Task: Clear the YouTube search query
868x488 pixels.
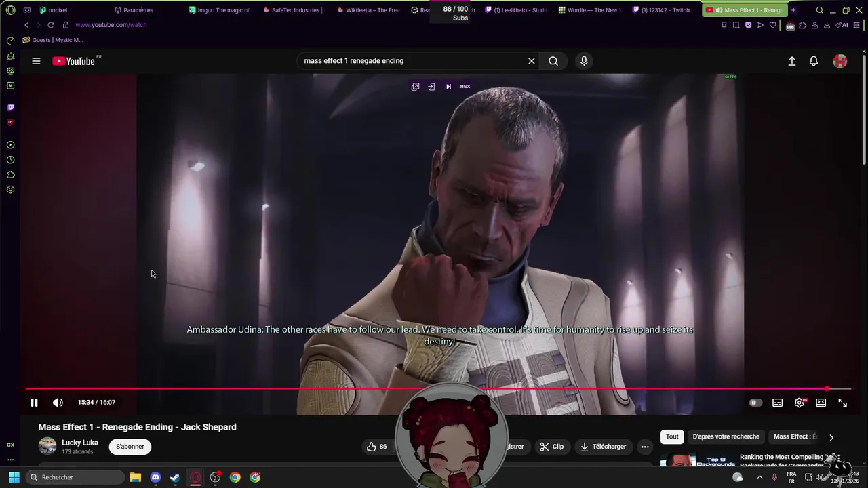Action: coord(532,61)
